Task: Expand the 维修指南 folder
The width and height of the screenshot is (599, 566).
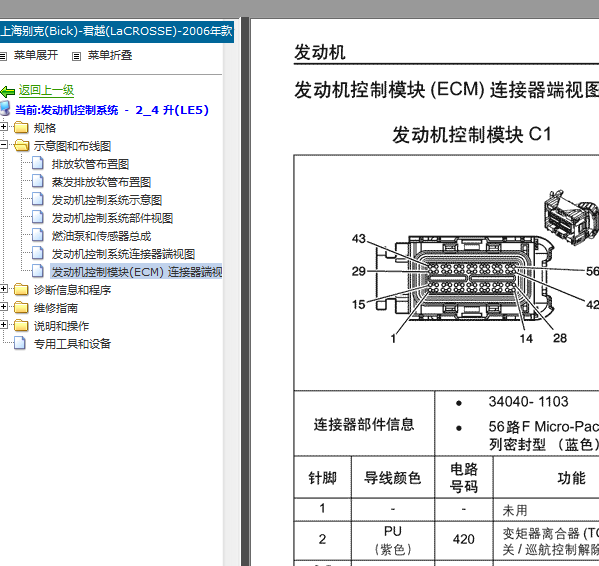Action: point(4,307)
